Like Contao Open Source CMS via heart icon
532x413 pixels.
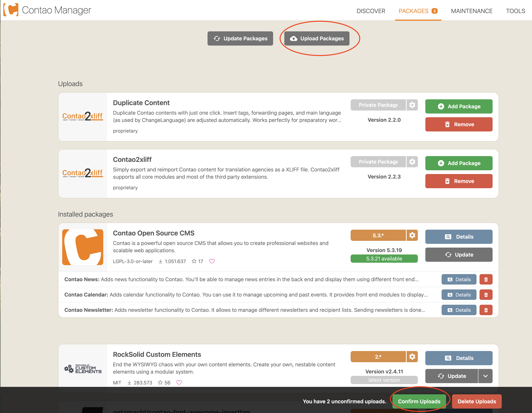212,261
